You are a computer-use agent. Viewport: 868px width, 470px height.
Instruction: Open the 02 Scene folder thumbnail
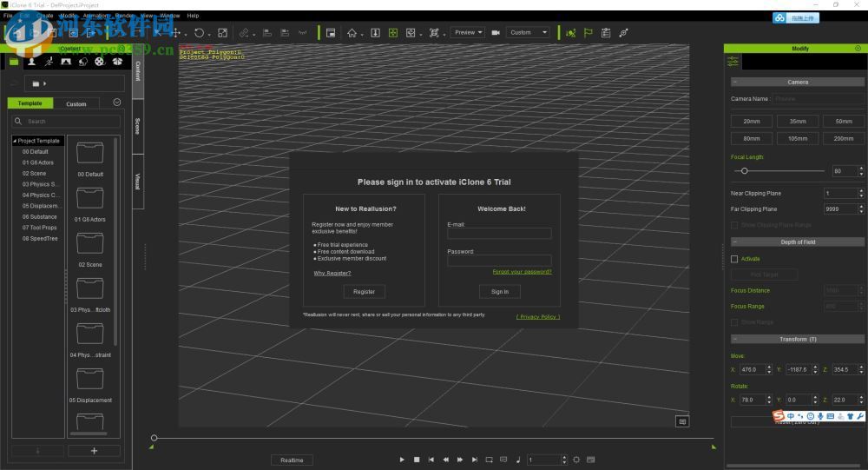tap(89, 243)
